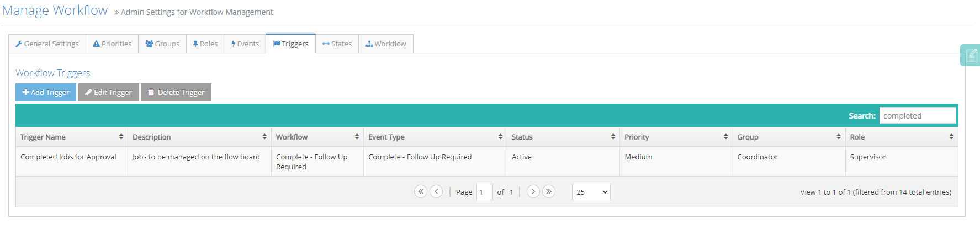Select the Completed Jobs for Approval row

pyautogui.click(x=486, y=162)
